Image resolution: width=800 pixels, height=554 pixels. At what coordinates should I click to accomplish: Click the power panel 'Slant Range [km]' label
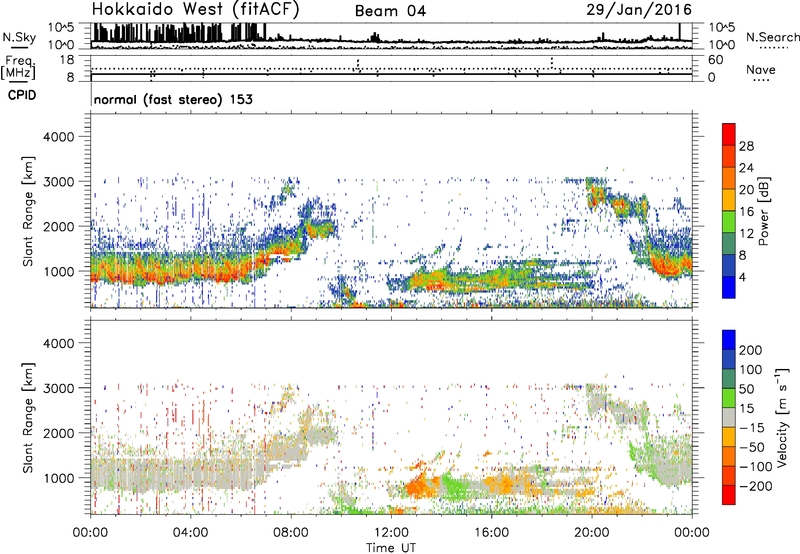click(x=28, y=211)
